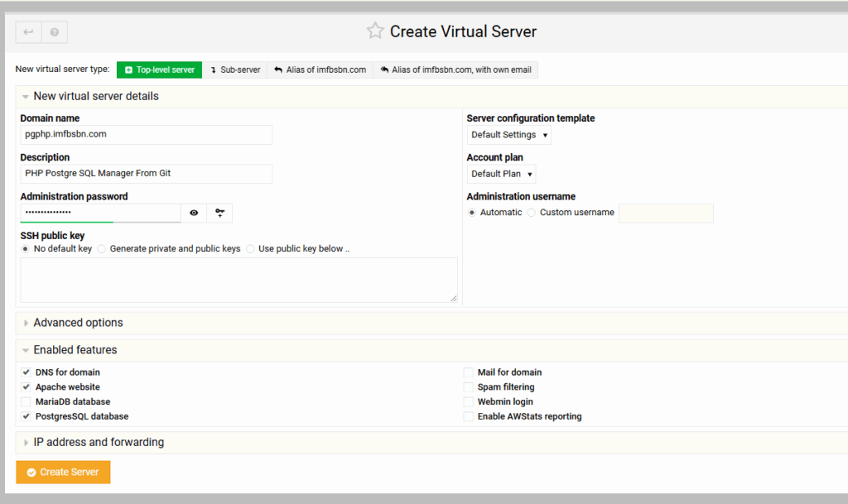Select Generate private and public keys option

coord(101,248)
